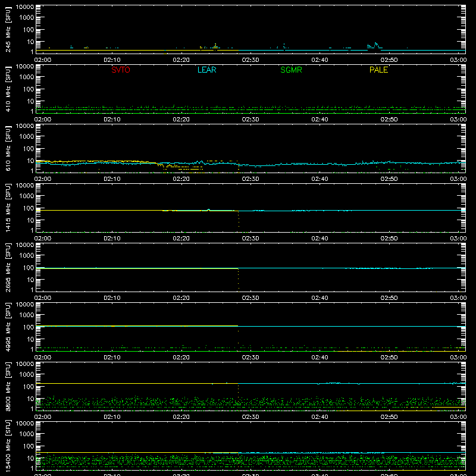Viewport: 476px width, 476px height.
Task: Click the 10000 y-tick on 245 MHz panel
Action: 25,7
